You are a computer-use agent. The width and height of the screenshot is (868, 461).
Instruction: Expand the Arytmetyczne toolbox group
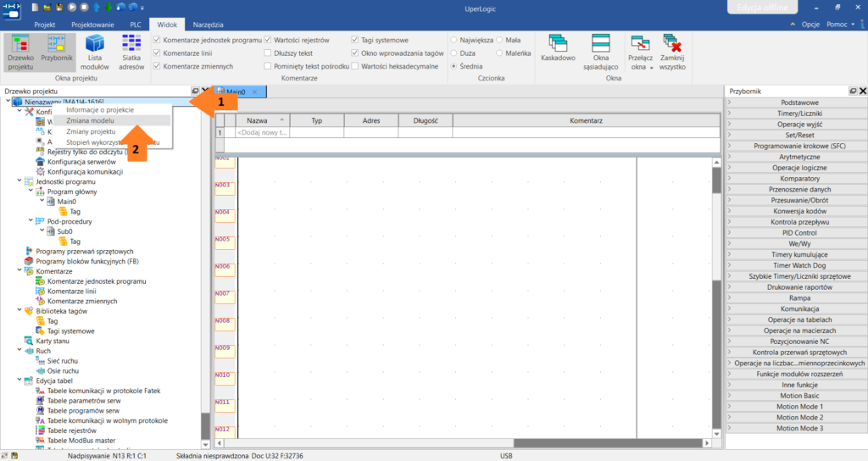coord(730,157)
